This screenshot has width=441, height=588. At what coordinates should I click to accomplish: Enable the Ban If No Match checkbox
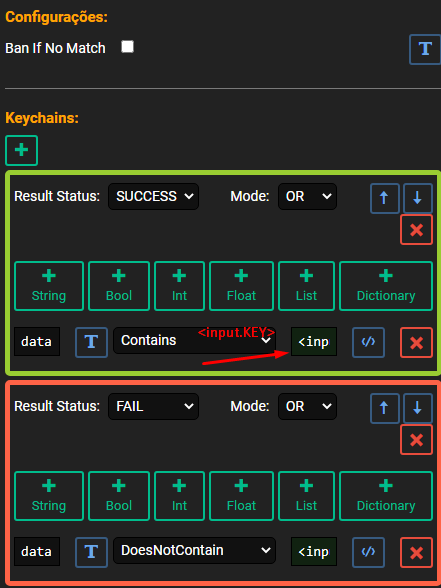click(128, 47)
